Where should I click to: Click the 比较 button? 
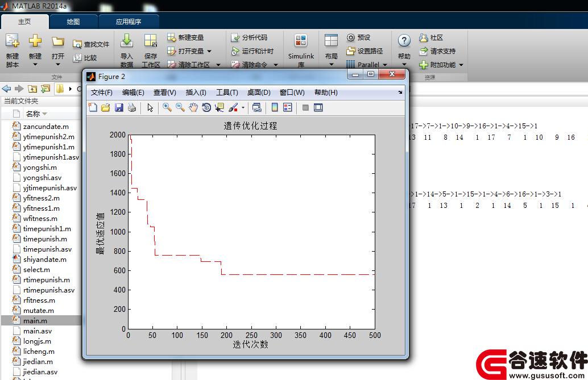85,58
